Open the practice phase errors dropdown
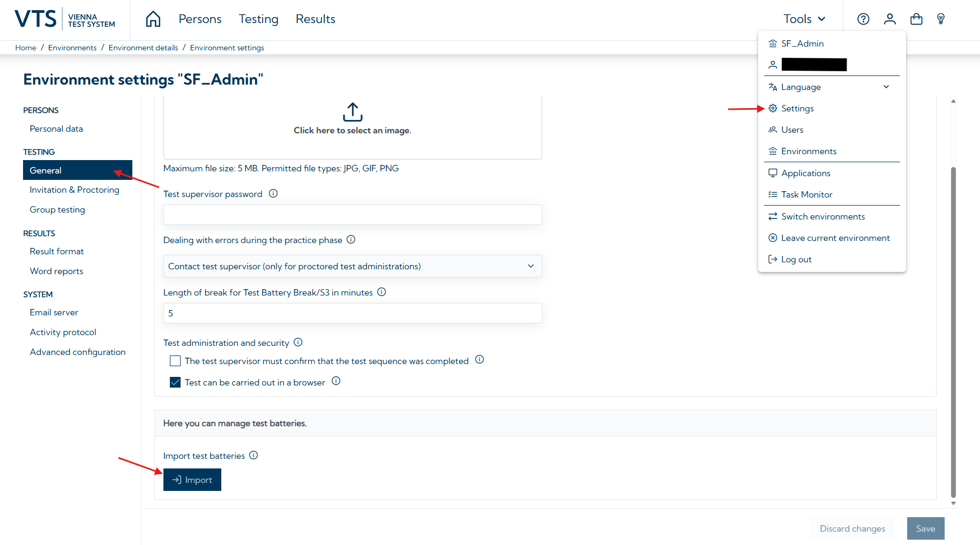 [x=353, y=266]
